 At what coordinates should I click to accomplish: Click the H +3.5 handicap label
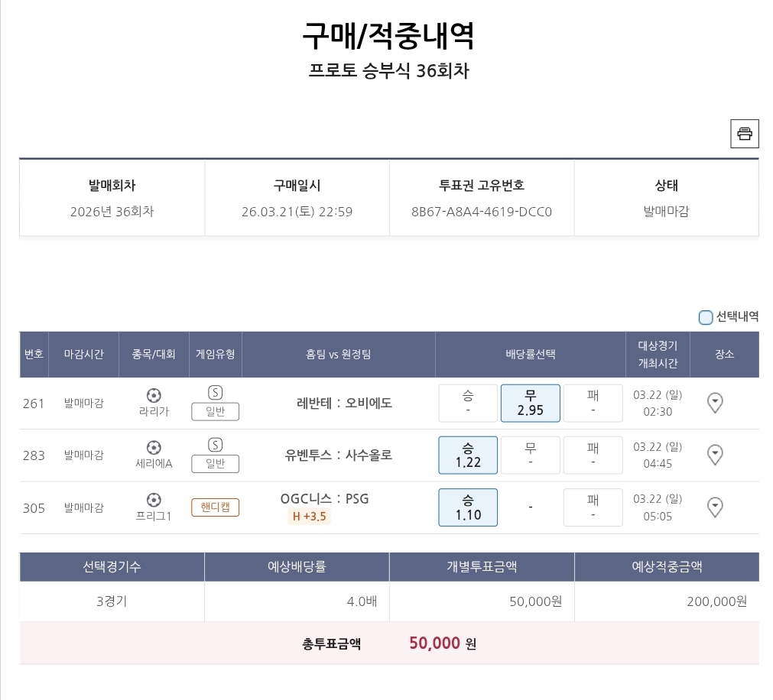pos(309,516)
